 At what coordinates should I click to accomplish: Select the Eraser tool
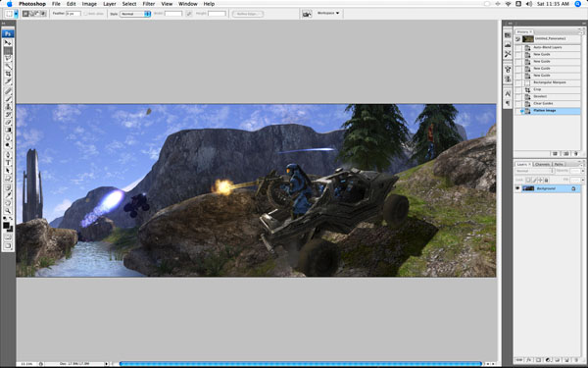[8, 122]
